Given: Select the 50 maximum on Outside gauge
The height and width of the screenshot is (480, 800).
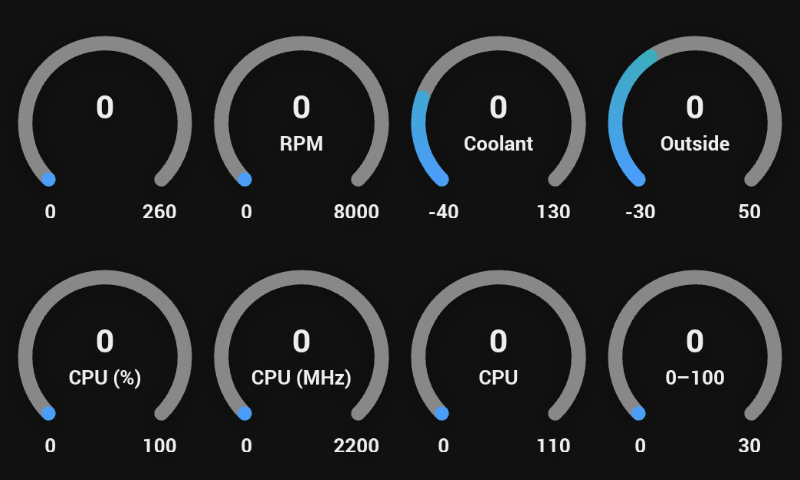Looking at the screenshot, I should (x=750, y=212).
